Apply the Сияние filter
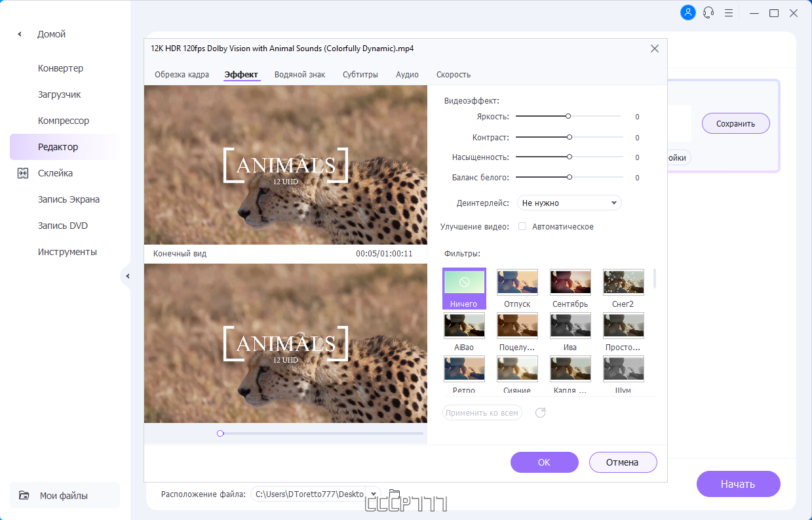Screen dimensions: 812x520 pos(517,374)
